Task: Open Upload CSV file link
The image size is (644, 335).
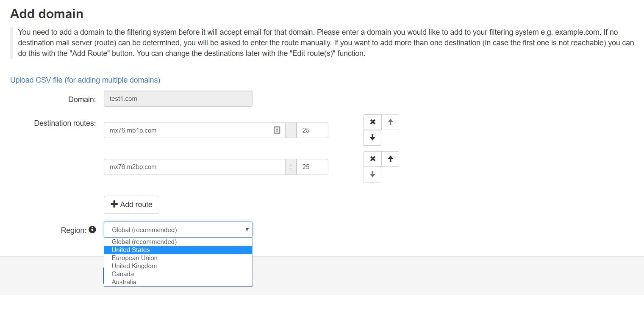Action: point(85,80)
